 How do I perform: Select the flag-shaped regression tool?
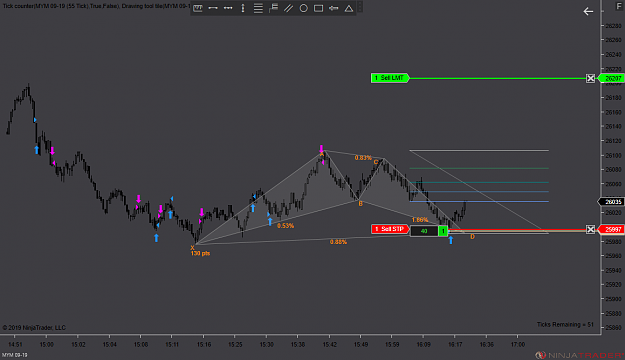[273, 8]
